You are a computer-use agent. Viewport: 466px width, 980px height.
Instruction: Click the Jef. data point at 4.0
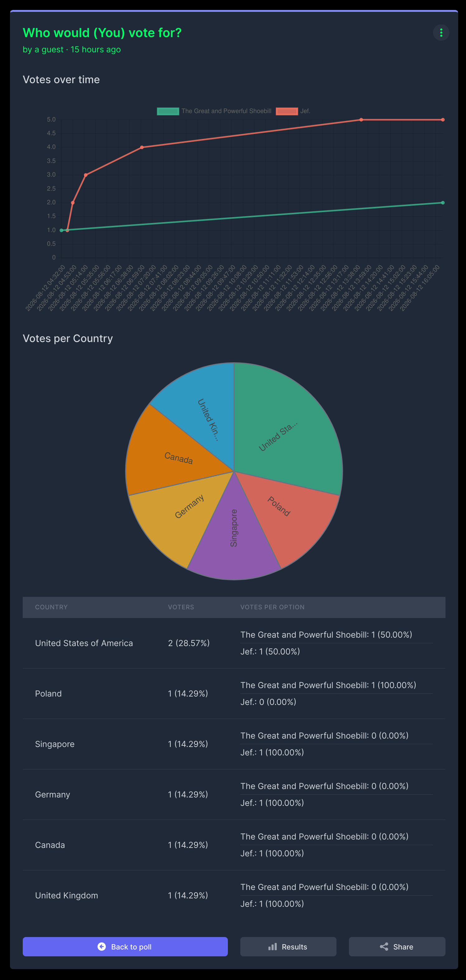142,147
